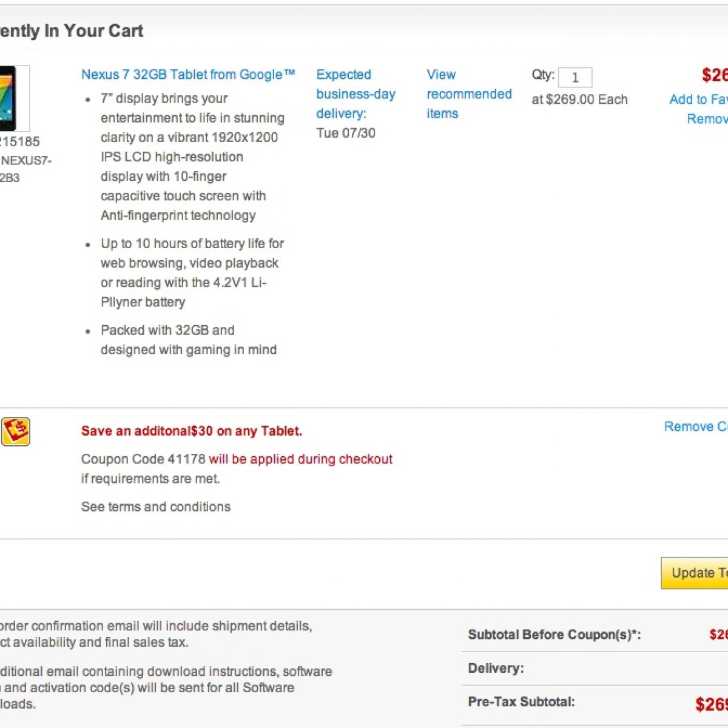Click the Currently In Your Cart heading

tap(71, 31)
